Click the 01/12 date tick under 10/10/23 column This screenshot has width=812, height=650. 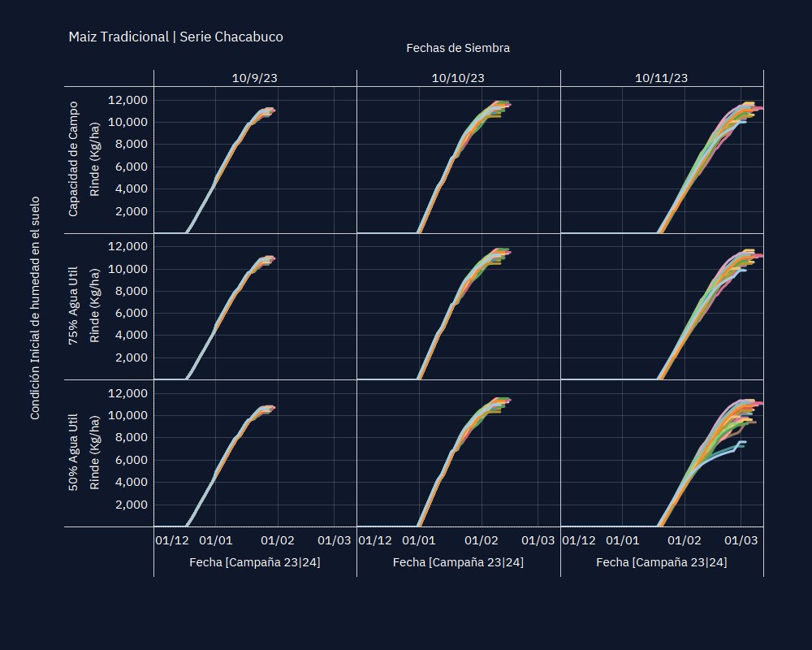(375, 540)
